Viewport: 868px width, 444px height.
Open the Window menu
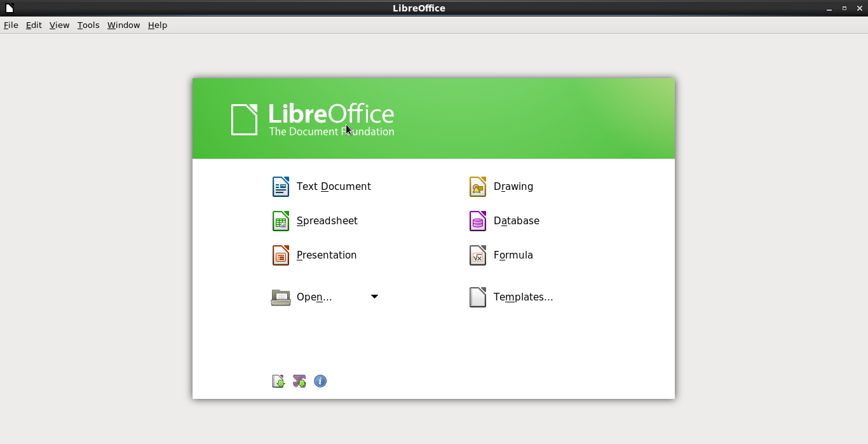[x=123, y=25]
